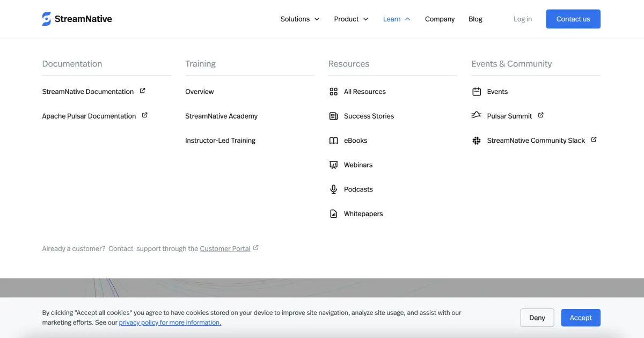Click the StreamNative logo icon
Image resolution: width=644 pixels, height=338 pixels.
pos(47,19)
